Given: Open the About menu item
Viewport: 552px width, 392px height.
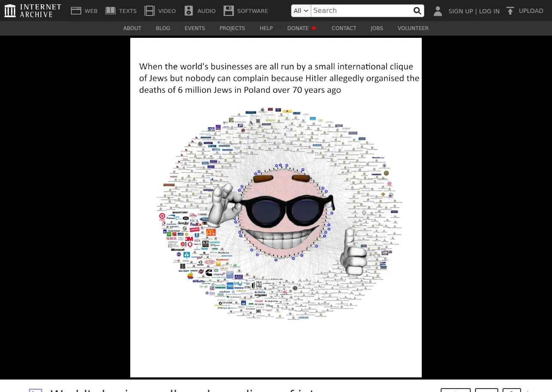Looking at the screenshot, I should pyautogui.click(x=132, y=28).
